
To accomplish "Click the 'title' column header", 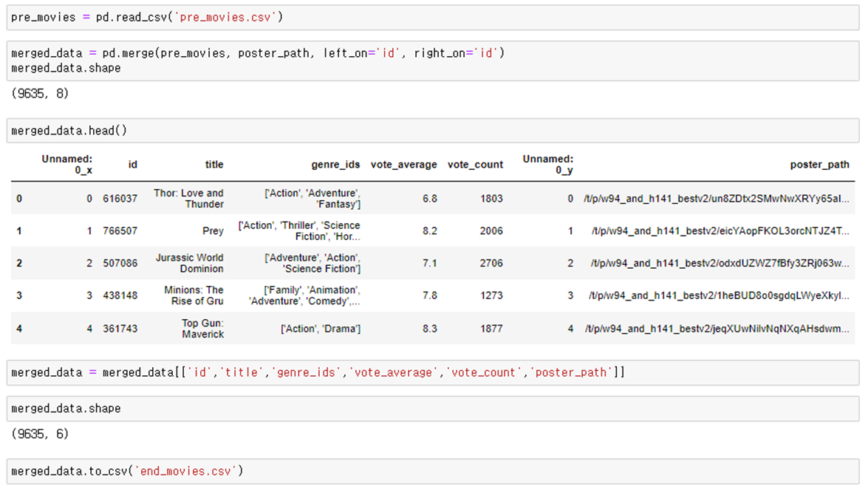I will pyautogui.click(x=214, y=165).
